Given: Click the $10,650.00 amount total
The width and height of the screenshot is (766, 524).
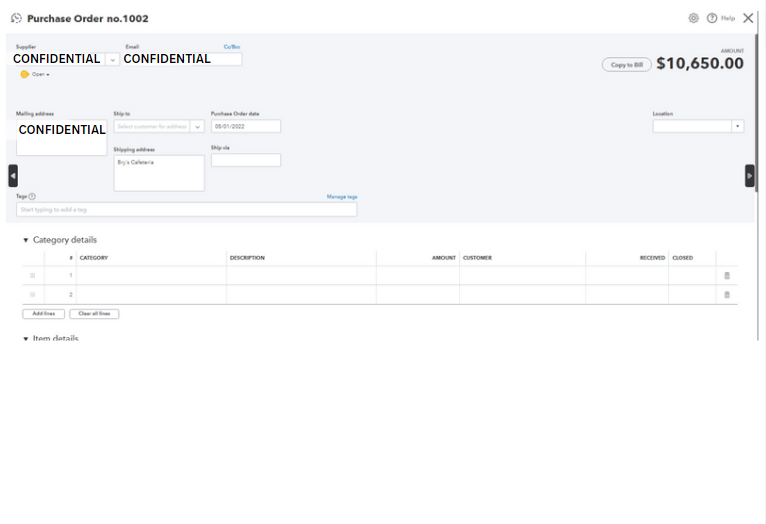Looking at the screenshot, I should [x=700, y=63].
